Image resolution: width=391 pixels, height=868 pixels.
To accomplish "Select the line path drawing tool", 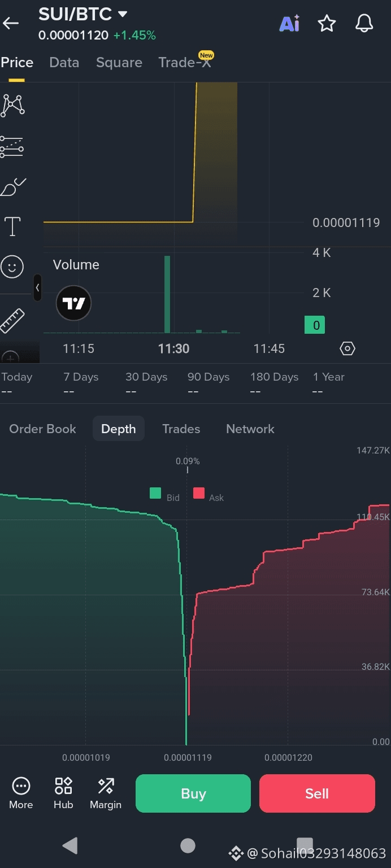I will (12, 106).
